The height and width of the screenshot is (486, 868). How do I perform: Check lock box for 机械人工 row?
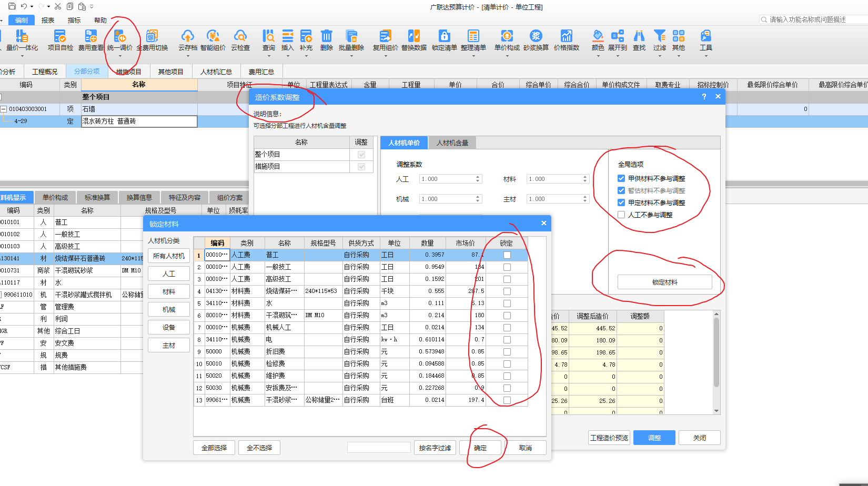point(507,327)
